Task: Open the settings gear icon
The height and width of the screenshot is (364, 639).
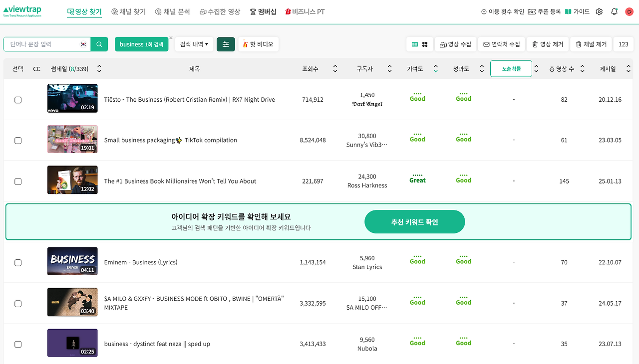Action: (x=599, y=11)
